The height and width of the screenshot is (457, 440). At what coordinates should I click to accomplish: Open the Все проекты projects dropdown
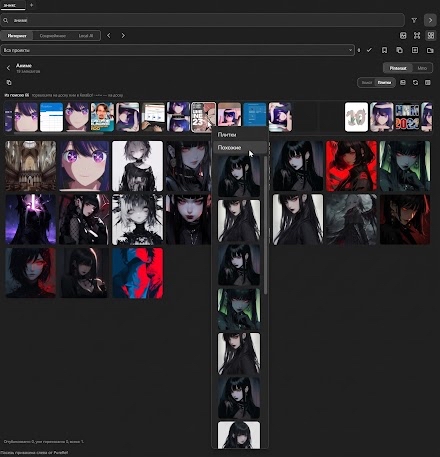click(177, 50)
